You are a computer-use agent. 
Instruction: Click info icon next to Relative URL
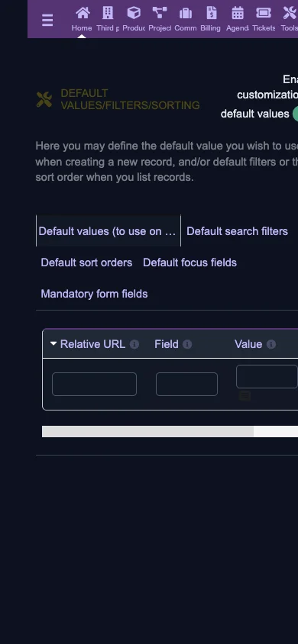pyautogui.click(x=134, y=344)
